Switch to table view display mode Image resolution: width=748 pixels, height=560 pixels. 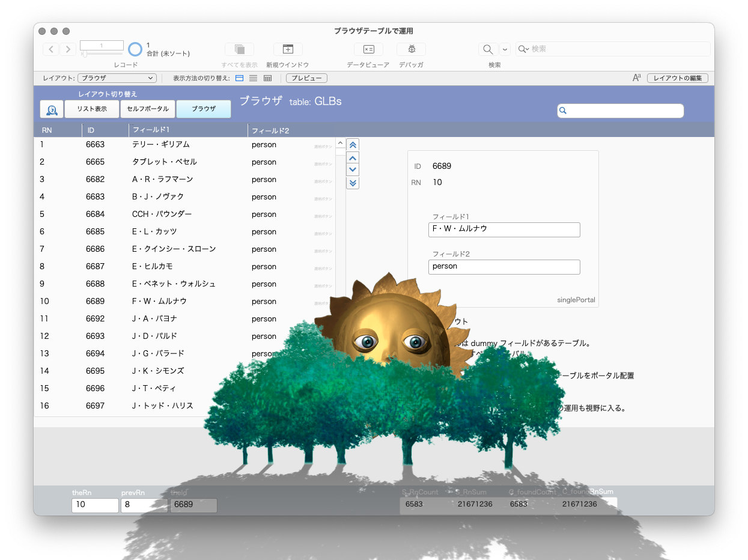coord(268,78)
